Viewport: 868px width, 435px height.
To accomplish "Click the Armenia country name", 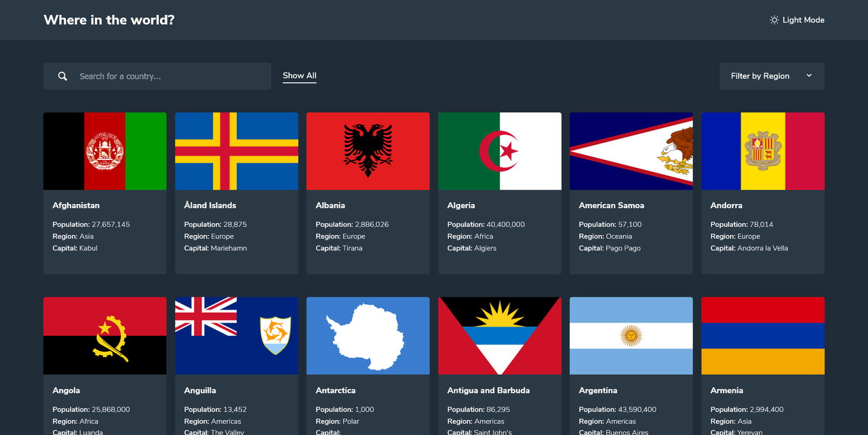I will [x=727, y=390].
